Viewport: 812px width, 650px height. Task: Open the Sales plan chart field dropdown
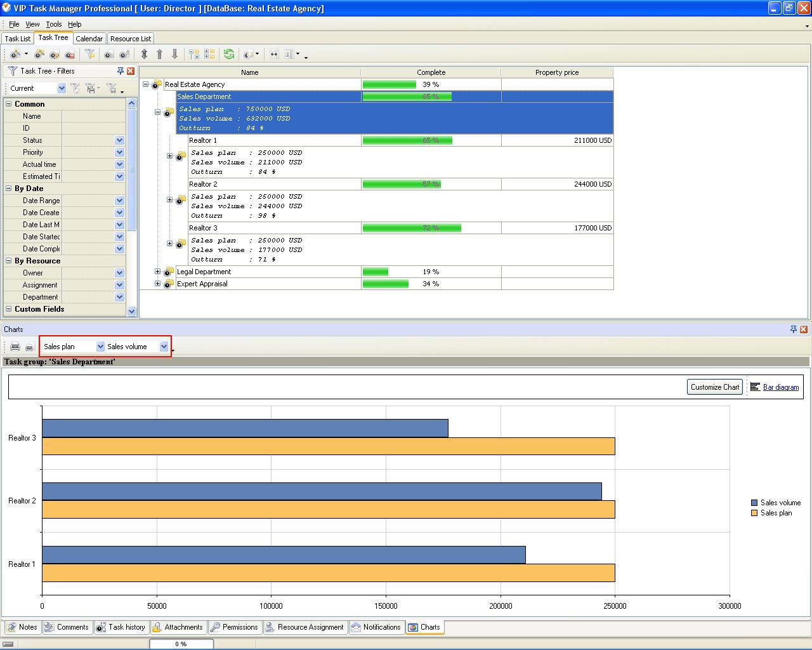click(100, 347)
